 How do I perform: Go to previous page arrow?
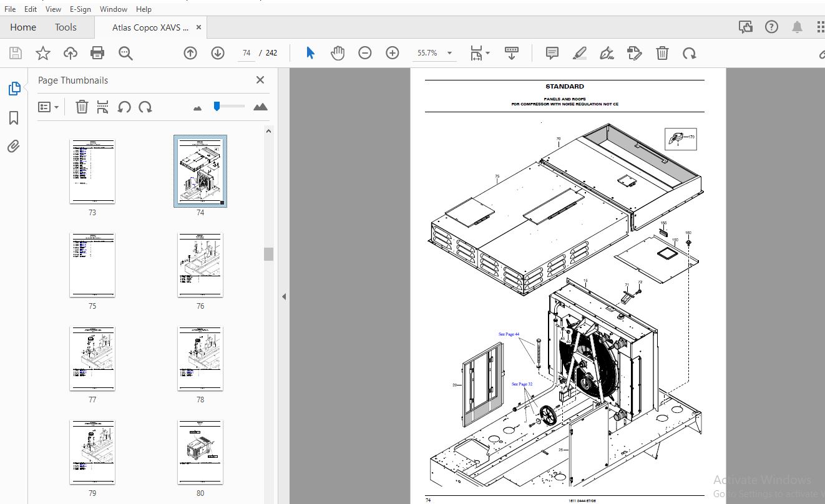[190, 53]
